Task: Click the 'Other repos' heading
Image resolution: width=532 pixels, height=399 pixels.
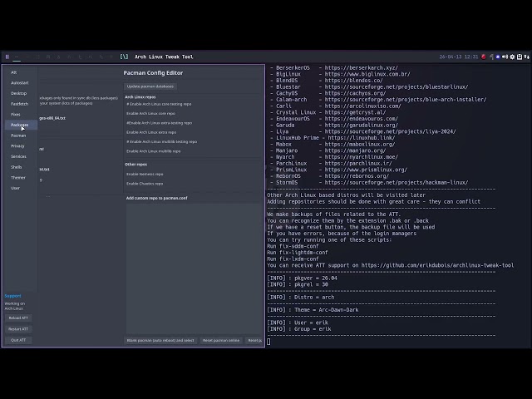Action: coord(135,165)
